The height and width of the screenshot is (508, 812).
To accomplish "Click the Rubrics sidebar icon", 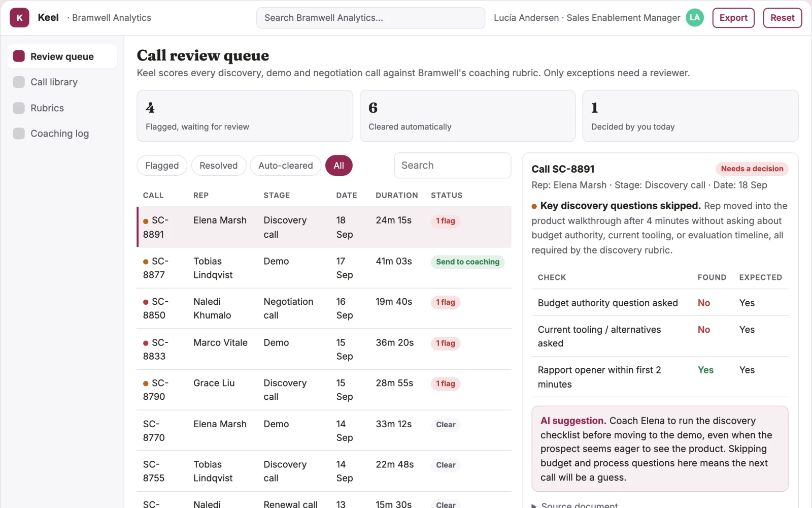I will tap(19, 108).
